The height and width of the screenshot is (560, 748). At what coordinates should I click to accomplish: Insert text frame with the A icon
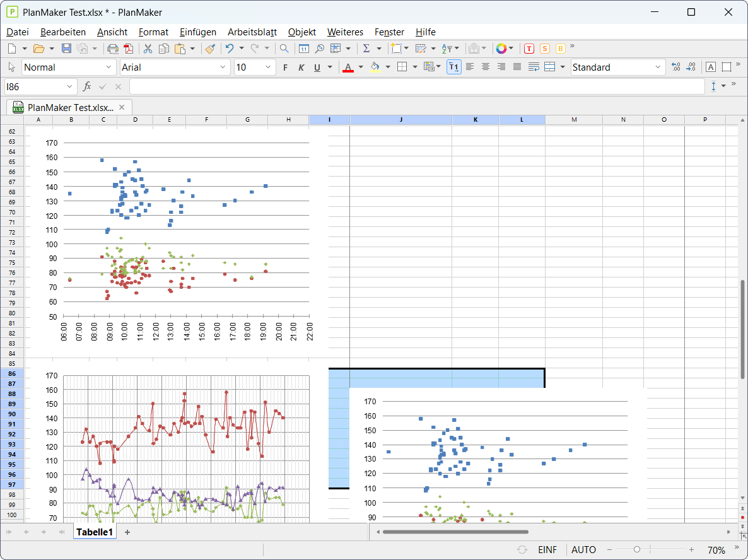711,67
